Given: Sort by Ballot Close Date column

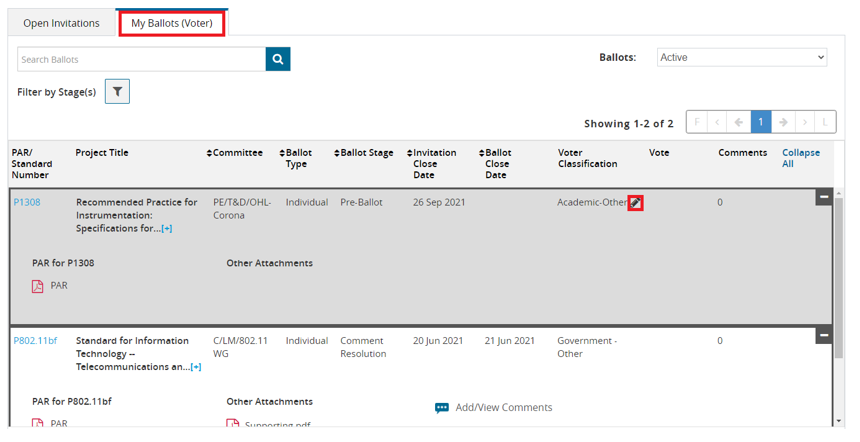Looking at the screenshot, I should pyautogui.click(x=495, y=164).
